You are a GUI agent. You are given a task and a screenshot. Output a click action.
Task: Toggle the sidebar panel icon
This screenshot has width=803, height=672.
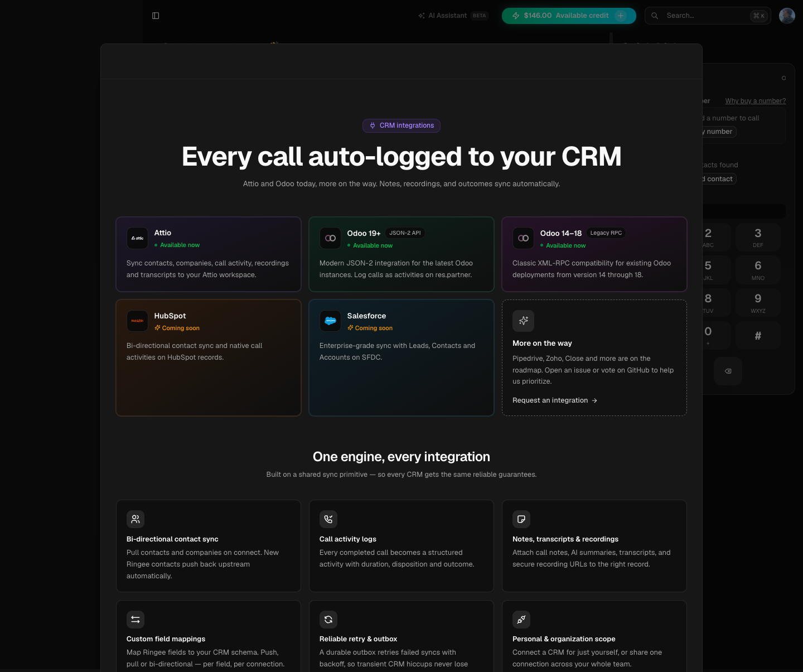tap(156, 16)
